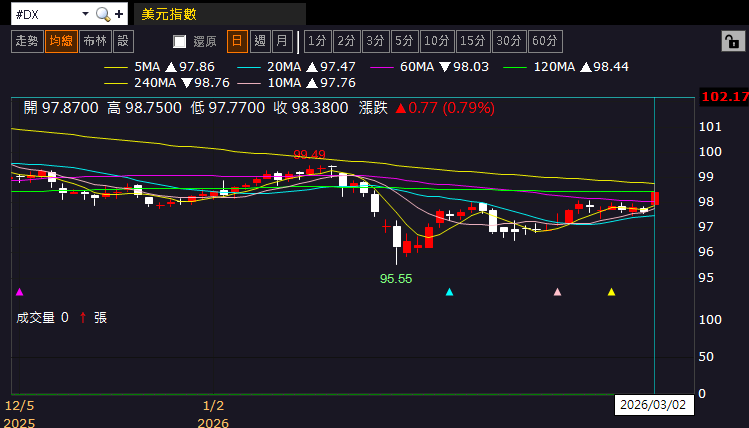
Task: Click the 2026/03/02 date label
Action: pyautogui.click(x=653, y=405)
